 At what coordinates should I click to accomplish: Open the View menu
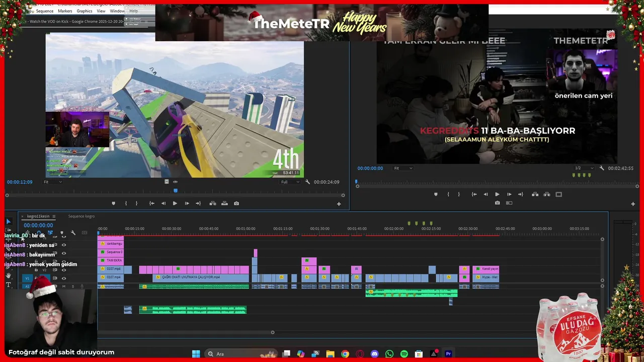101,11
